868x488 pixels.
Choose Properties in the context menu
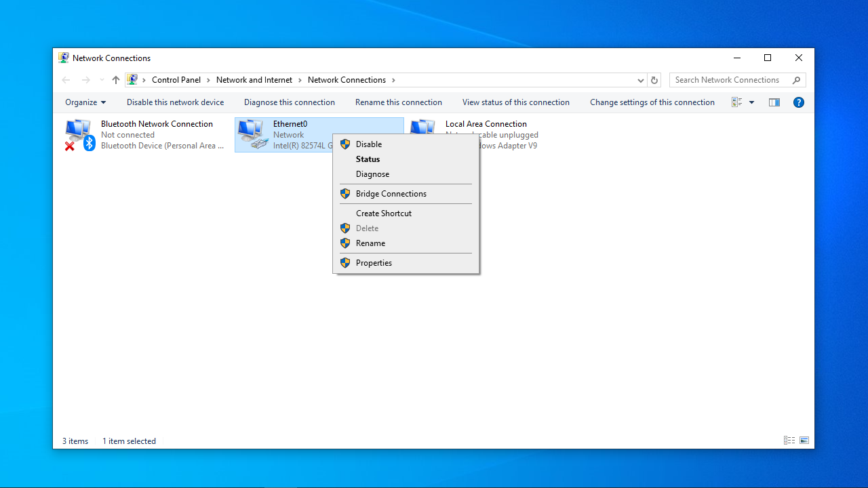click(x=374, y=263)
